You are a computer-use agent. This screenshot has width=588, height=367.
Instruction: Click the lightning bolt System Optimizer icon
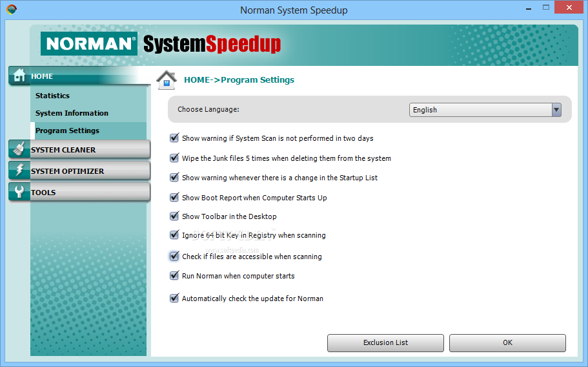coord(19,171)
